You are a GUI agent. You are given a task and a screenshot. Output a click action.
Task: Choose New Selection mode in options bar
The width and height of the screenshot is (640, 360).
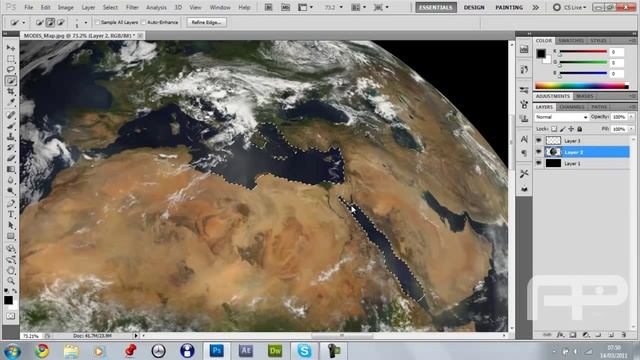(40, 22)
